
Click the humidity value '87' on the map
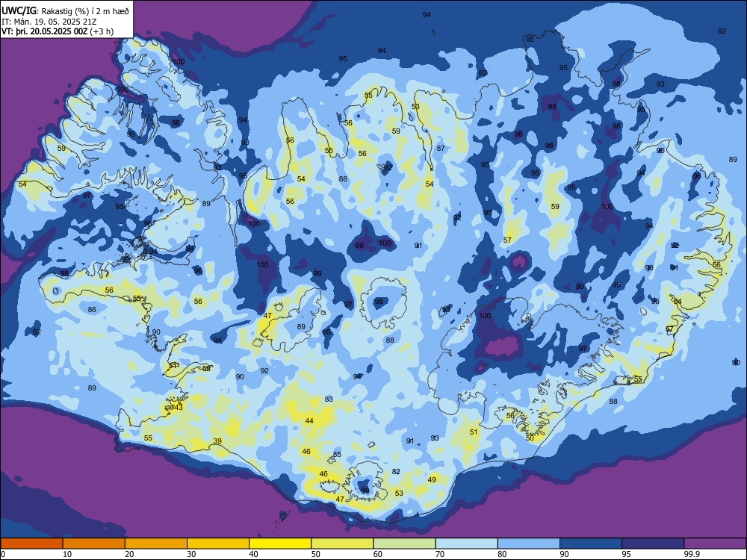click(441, 148)
